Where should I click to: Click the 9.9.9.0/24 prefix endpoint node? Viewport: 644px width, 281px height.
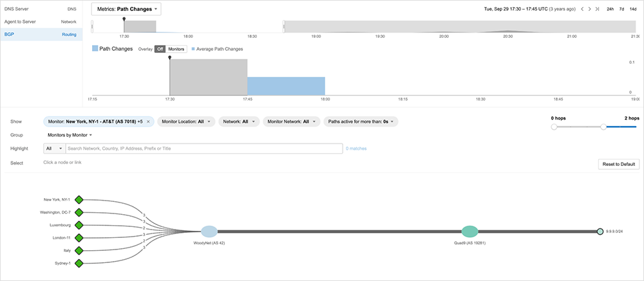tap(600, 231)
